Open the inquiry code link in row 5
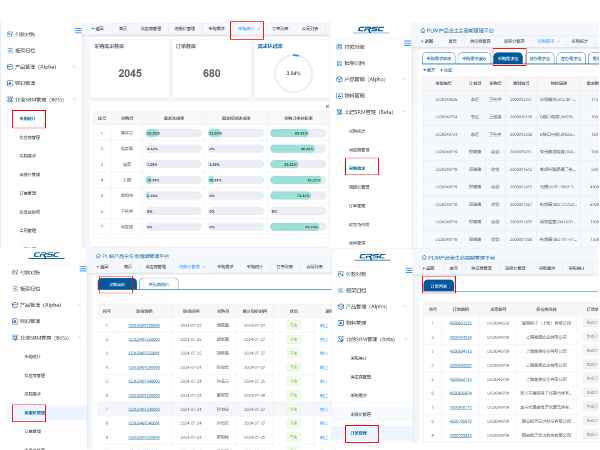600x450 pixels. coord(144,382)
